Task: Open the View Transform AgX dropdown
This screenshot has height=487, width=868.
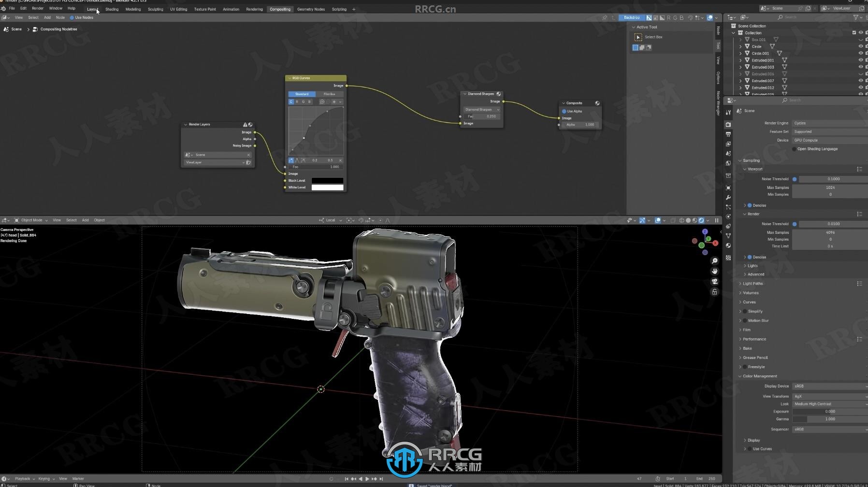Action: pyautogui.click(x=830, y=396)
